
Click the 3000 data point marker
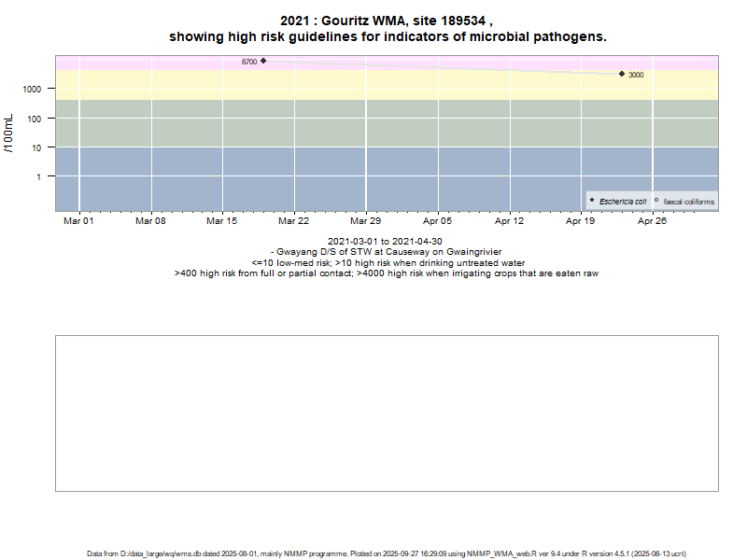[622, 74]
